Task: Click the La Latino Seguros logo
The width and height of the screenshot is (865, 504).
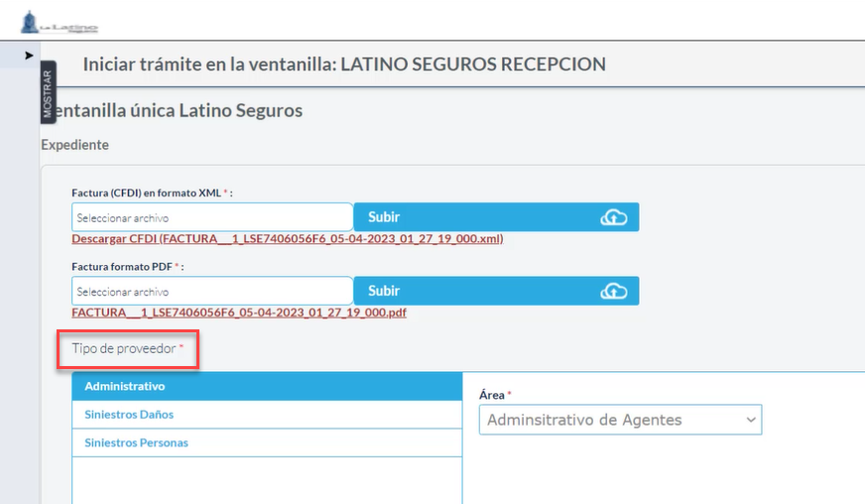Action: point(60,23)
